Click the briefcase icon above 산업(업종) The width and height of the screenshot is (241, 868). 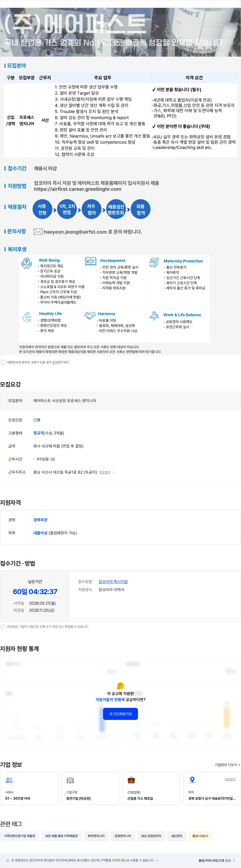[131, 780]
